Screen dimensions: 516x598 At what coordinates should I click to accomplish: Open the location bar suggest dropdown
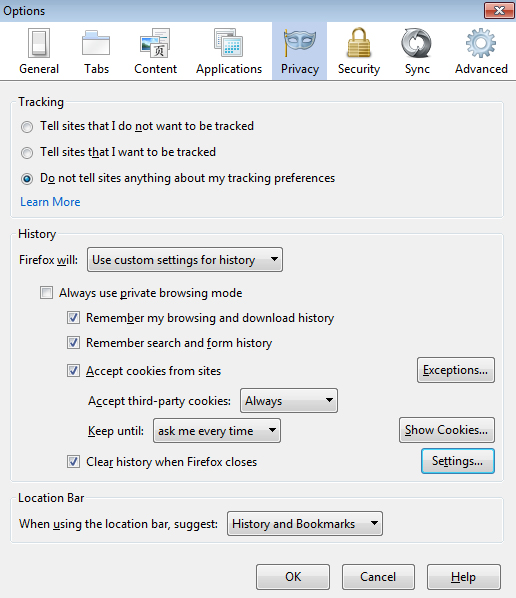(305, 524)
